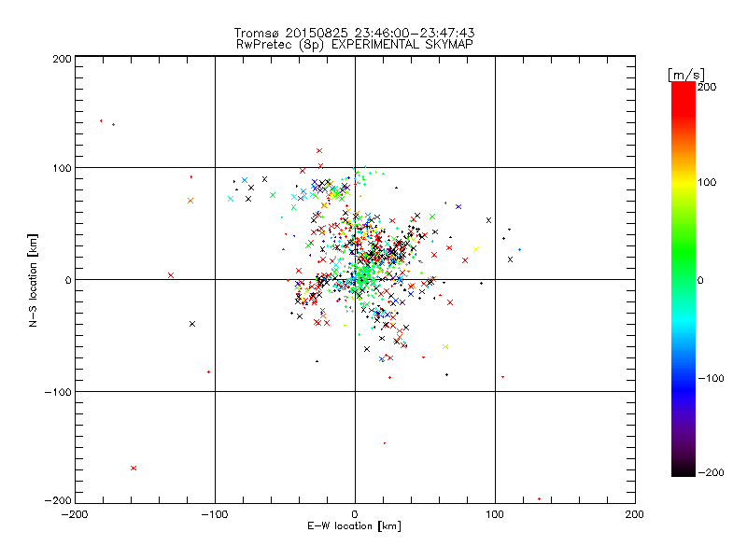Viewport: 747px width, 560px height.
Task: Click the red dot at the bottom edge near x=130
Action: [x=540, y=499]
